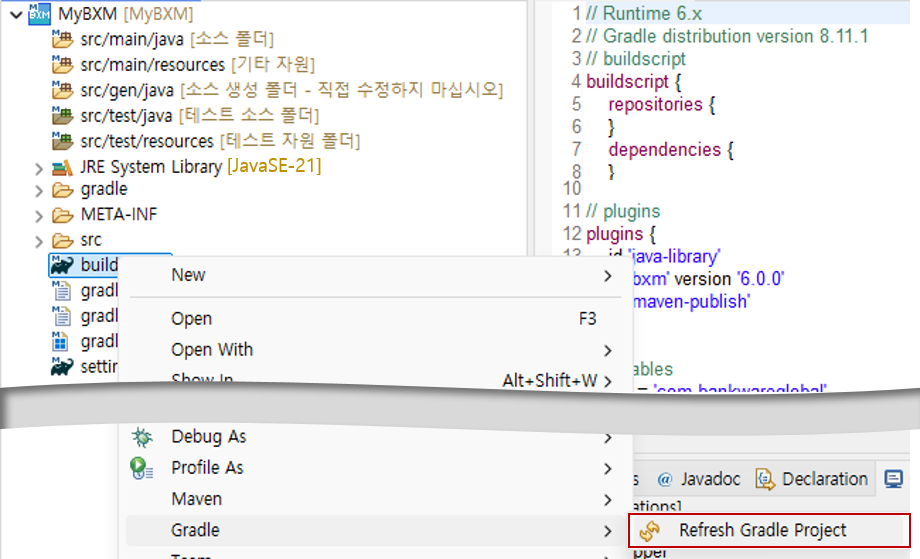Open the Maven submenu
920x559 pixels.
coord(376,499)
